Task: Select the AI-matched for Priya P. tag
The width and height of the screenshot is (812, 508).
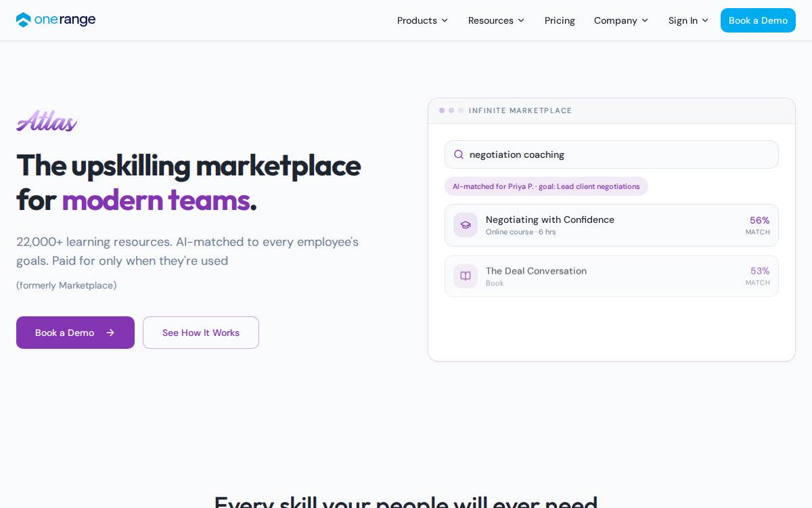Action: [546, 186]
